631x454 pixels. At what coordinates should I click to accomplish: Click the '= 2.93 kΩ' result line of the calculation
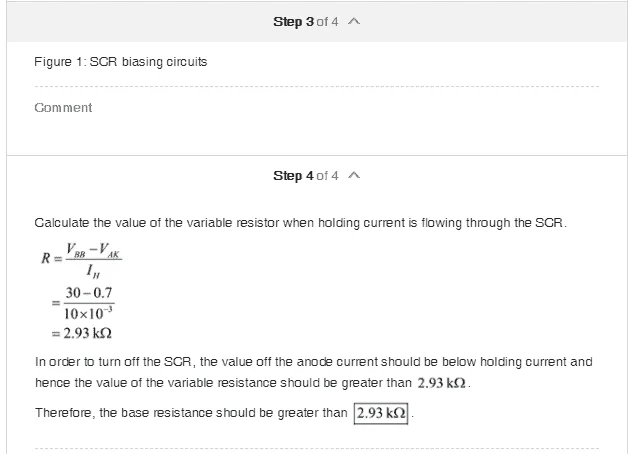(x=82, y=333)
